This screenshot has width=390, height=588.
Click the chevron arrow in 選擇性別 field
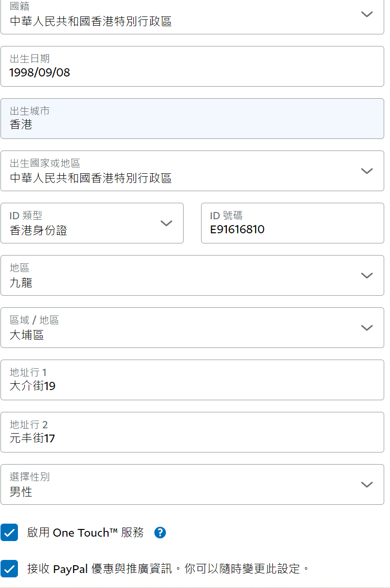pyautogui.click(x=367, y=484)
